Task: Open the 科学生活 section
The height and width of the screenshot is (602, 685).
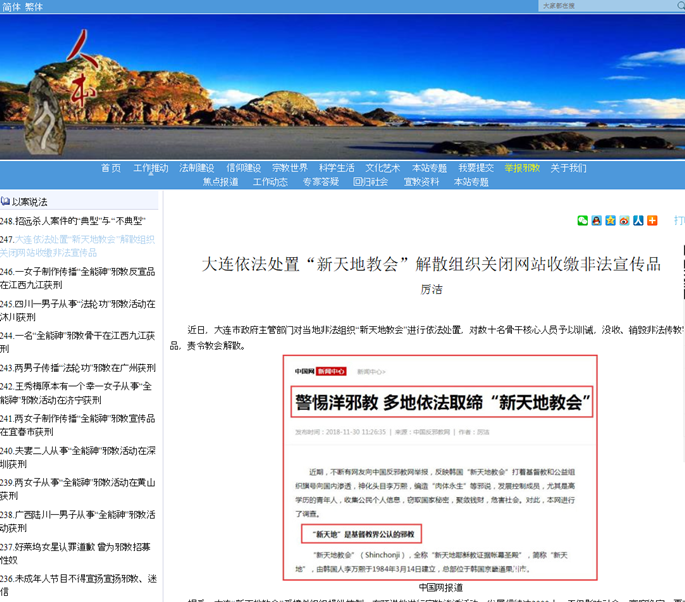Action: point(336,168)
